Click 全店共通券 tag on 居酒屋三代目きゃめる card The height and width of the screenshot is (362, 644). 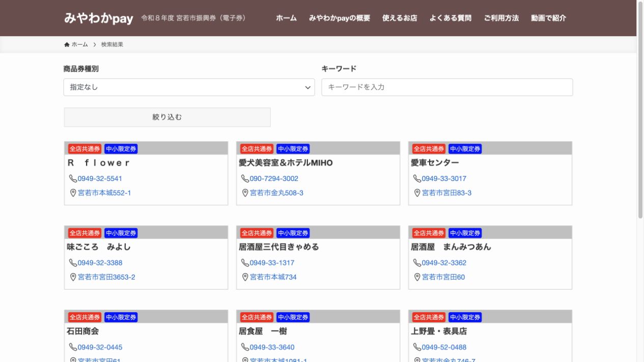[x=257, y=233]
